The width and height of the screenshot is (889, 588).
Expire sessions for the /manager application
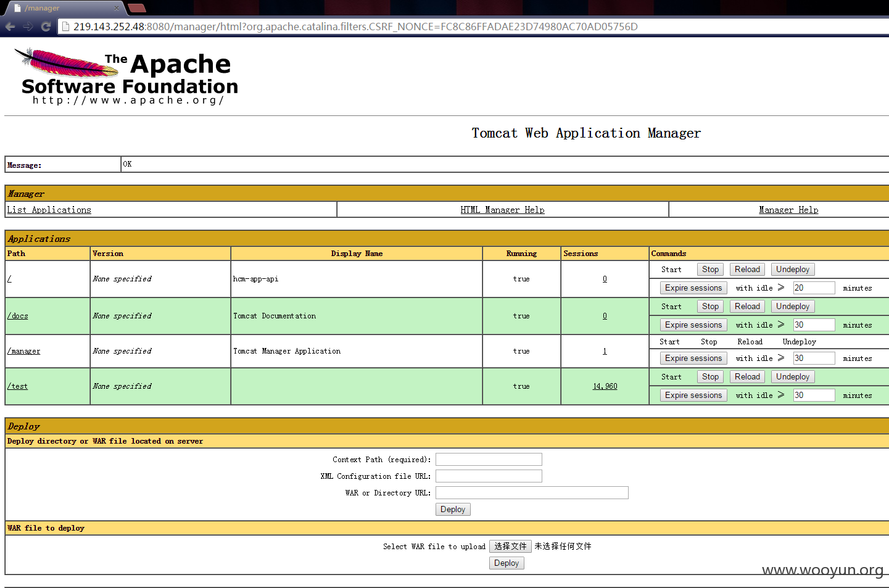pyautogui.click(x=693, y=358)
